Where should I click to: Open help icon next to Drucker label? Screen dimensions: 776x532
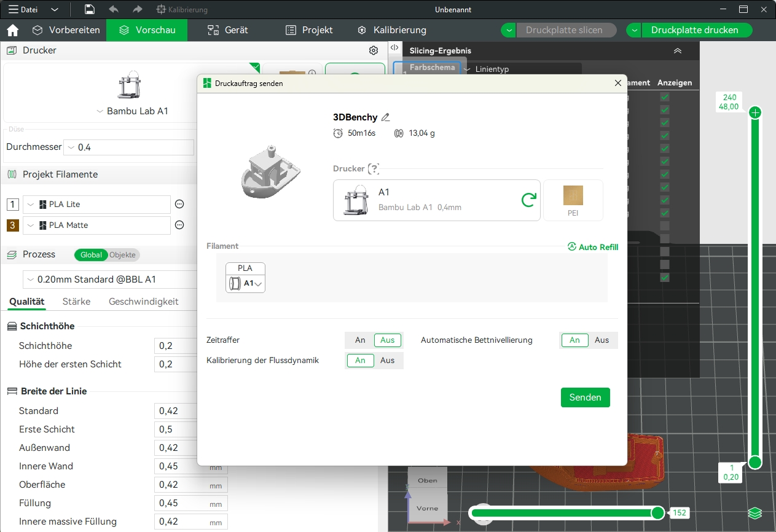click(374, 168)
